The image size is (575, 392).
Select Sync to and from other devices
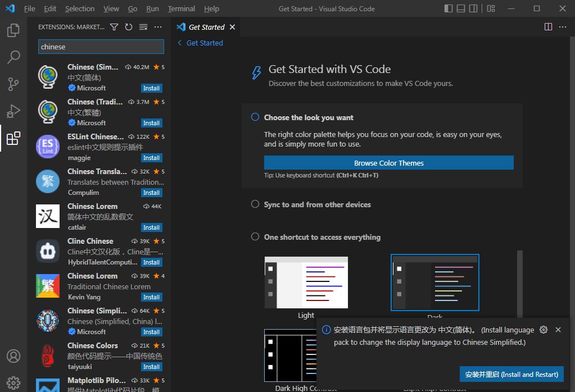(255, 204)
